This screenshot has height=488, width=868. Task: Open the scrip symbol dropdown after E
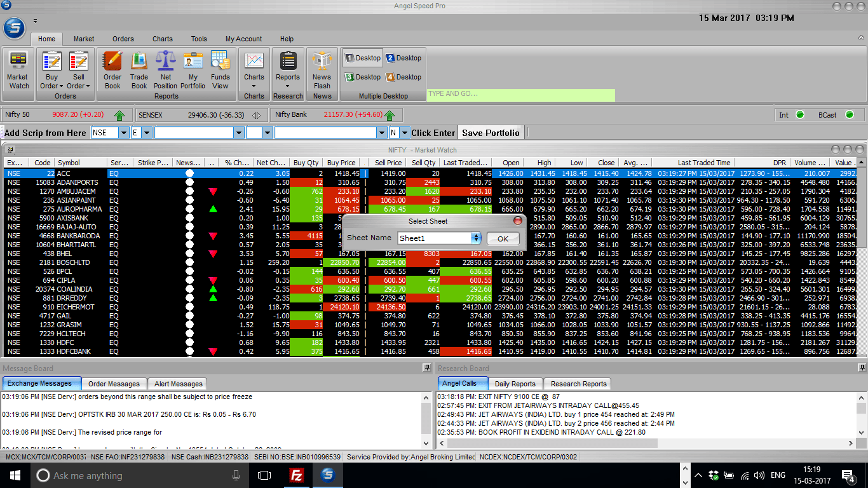point(239,133)
